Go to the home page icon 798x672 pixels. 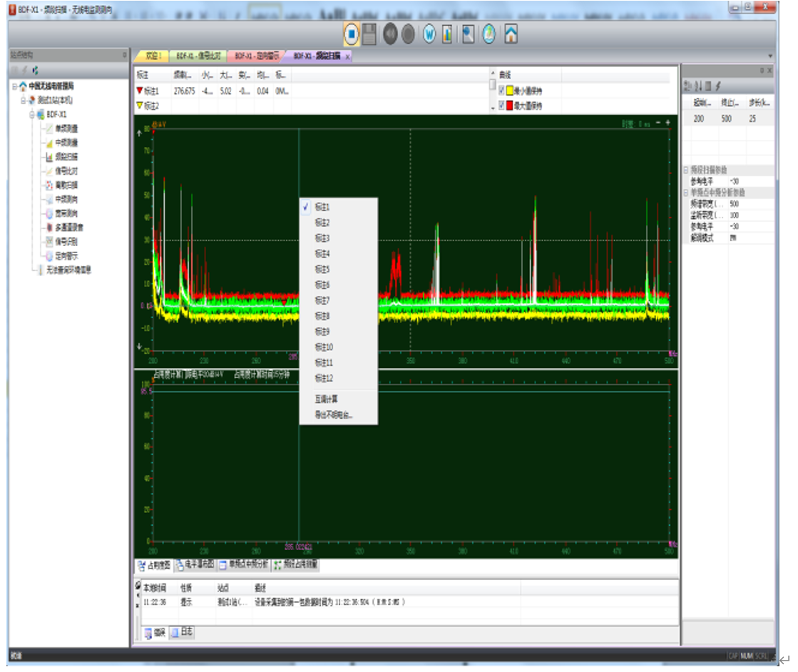pos(511,34)
